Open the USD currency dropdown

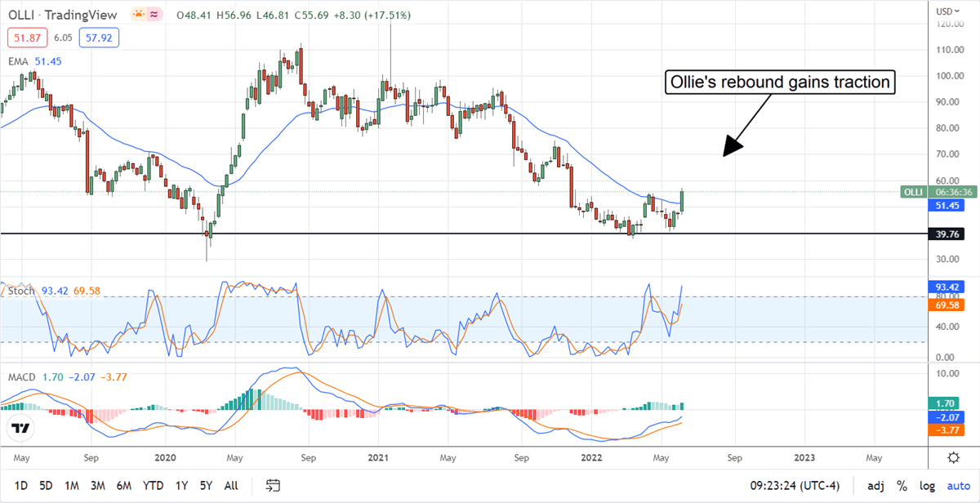click(949, 11)
